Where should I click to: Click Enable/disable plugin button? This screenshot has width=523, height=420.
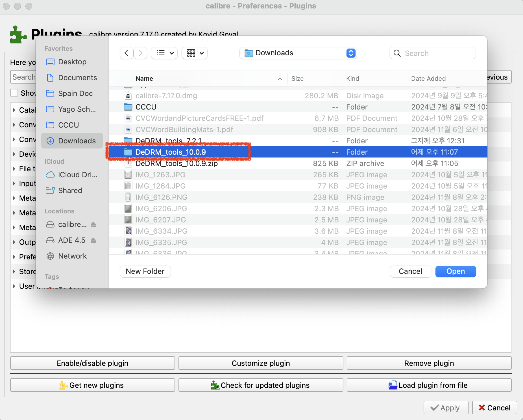[93, 363]
